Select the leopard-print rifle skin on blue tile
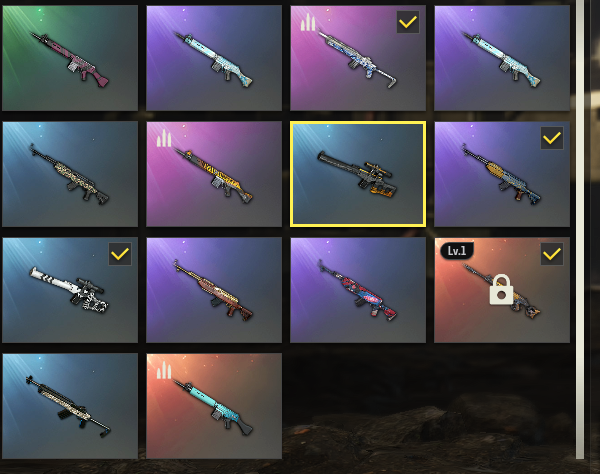 tap(70, 174)
